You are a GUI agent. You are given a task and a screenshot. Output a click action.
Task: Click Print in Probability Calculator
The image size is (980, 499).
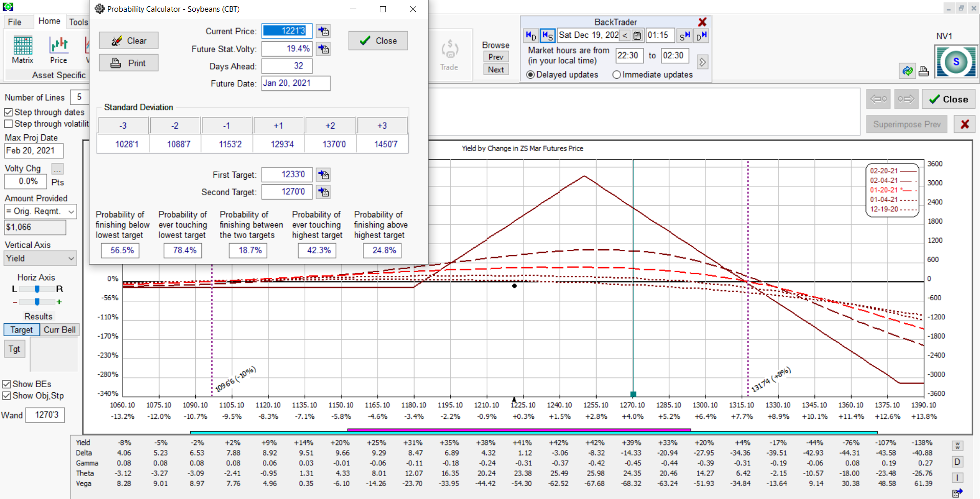pyautogui.click(x=129, y=63)
